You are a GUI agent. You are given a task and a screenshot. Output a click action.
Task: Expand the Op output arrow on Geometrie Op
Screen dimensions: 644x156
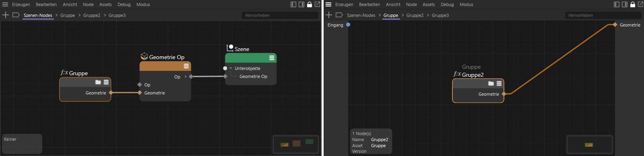tap(186, 76)
